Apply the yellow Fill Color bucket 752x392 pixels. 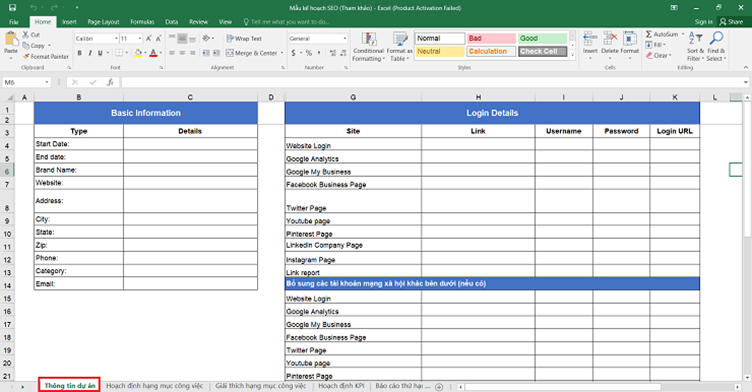[x=138, y=53]
